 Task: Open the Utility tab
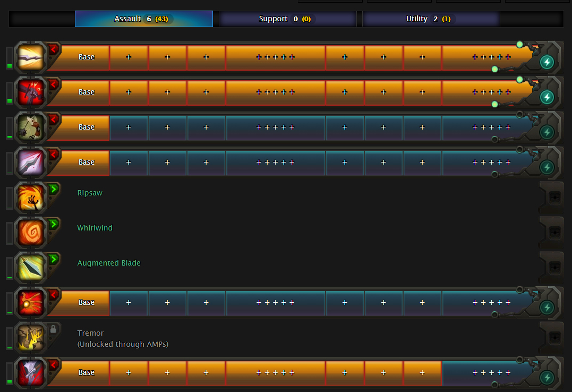[431, 19]
